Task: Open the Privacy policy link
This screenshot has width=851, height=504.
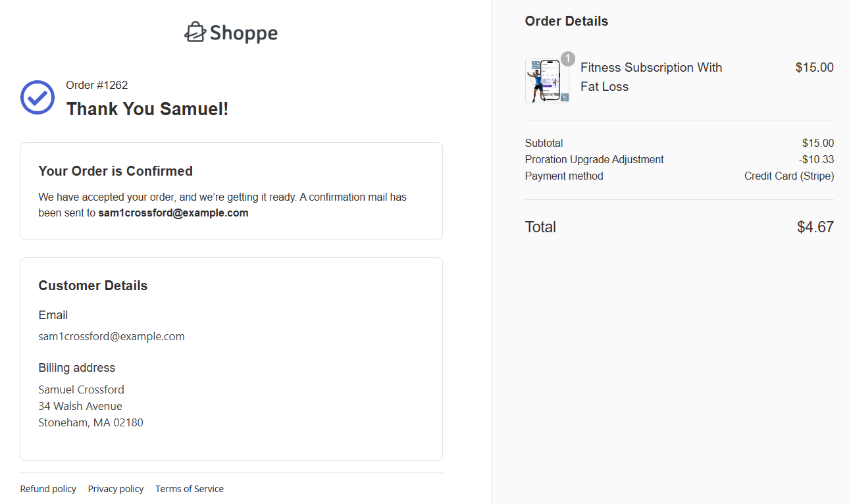Action: 116,489
